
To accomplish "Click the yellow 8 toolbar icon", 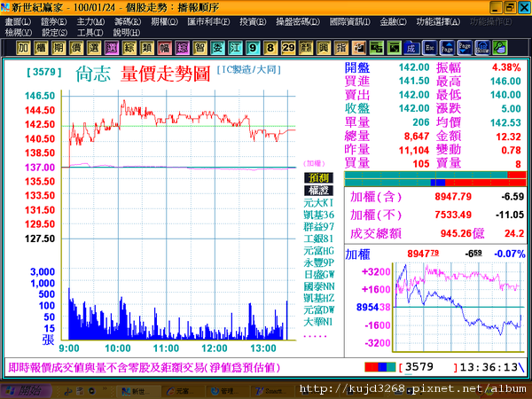I will pos(270,48).
